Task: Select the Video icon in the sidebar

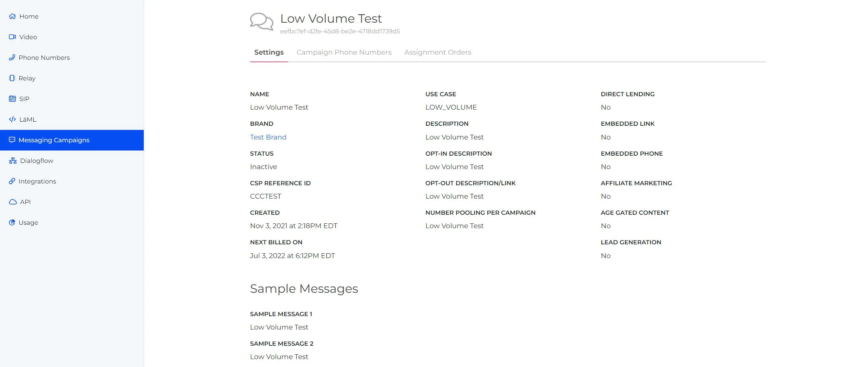Action: pos(12,37)
